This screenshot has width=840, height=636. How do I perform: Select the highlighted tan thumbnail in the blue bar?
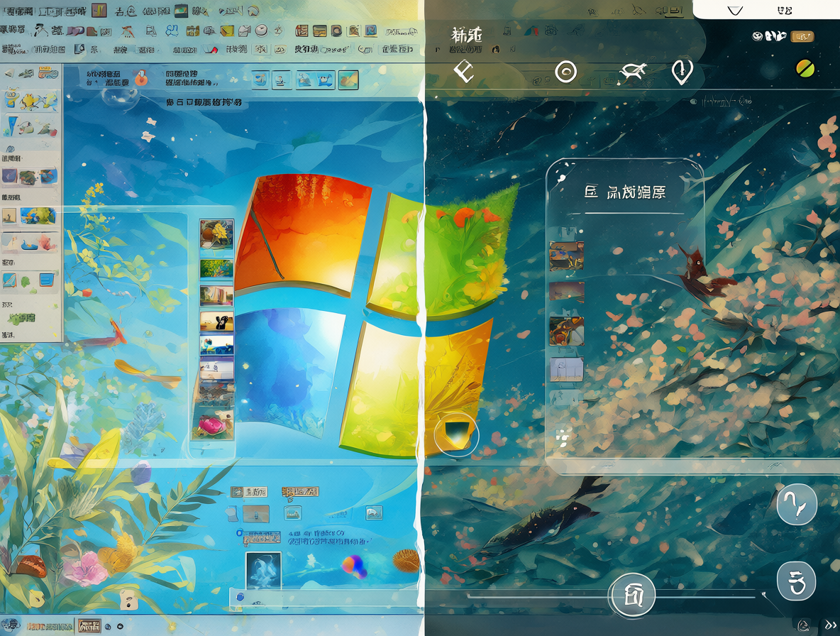click(x=348, y=79)
